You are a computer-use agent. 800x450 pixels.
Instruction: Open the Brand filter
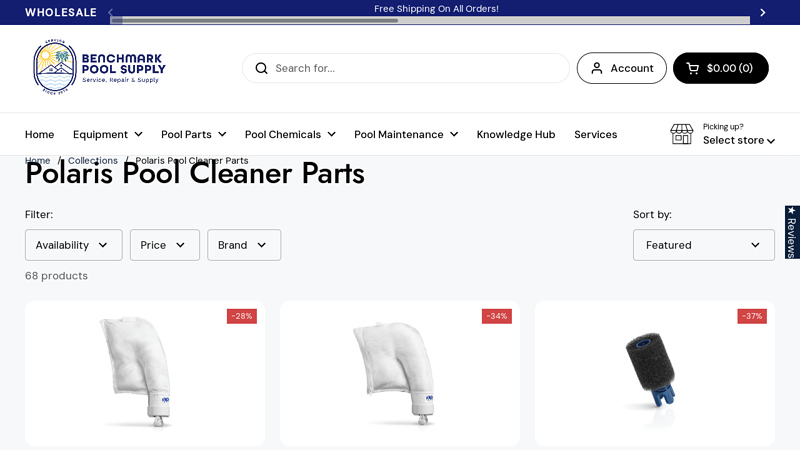tap(244, 245)
